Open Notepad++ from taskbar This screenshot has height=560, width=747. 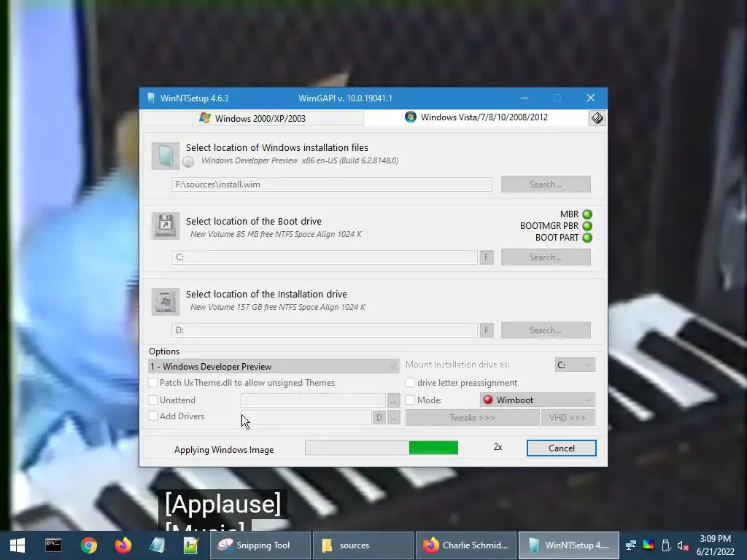click(191, 545)
